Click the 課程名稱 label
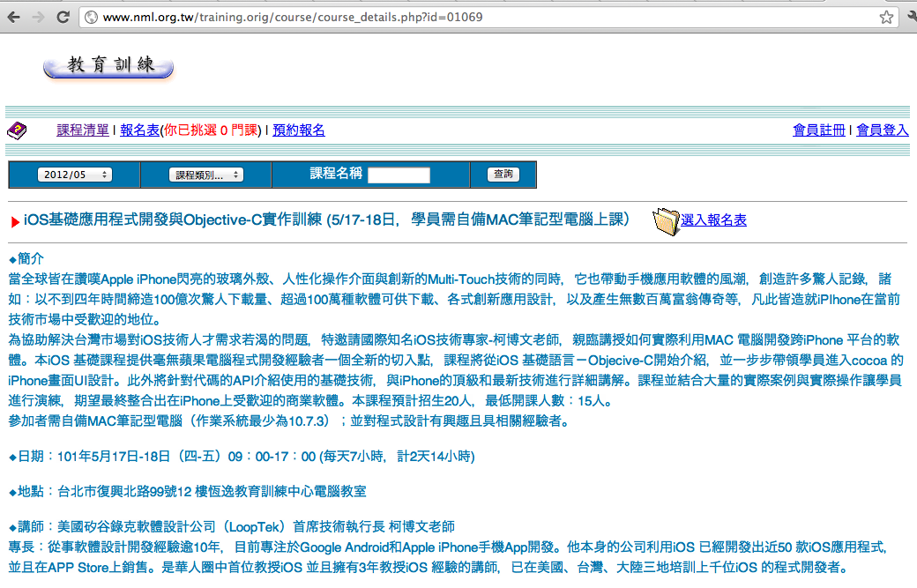 pos(336,174)
